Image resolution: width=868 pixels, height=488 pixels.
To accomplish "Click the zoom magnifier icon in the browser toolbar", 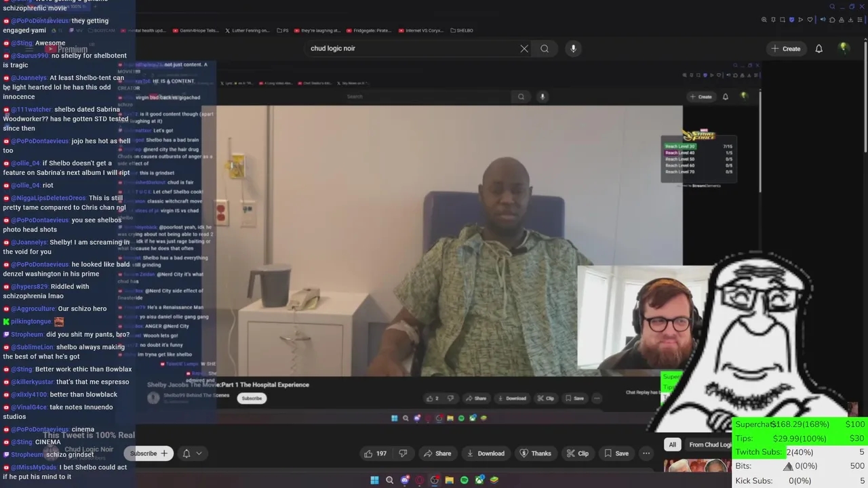I will click(x=764, y=20).
